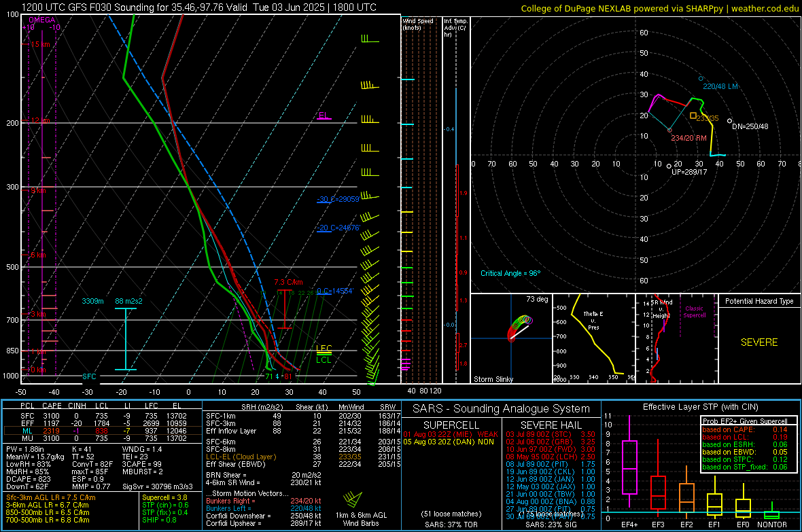The width and height of the screenshot is (802, 532).
Task: Click the based on CAPE: 0.14 probability
Action: [x=745, y=429]
